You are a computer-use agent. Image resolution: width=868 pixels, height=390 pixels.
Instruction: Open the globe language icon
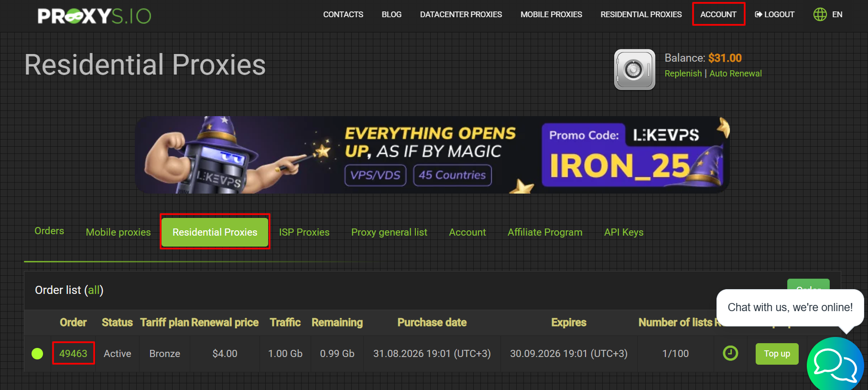820,14
